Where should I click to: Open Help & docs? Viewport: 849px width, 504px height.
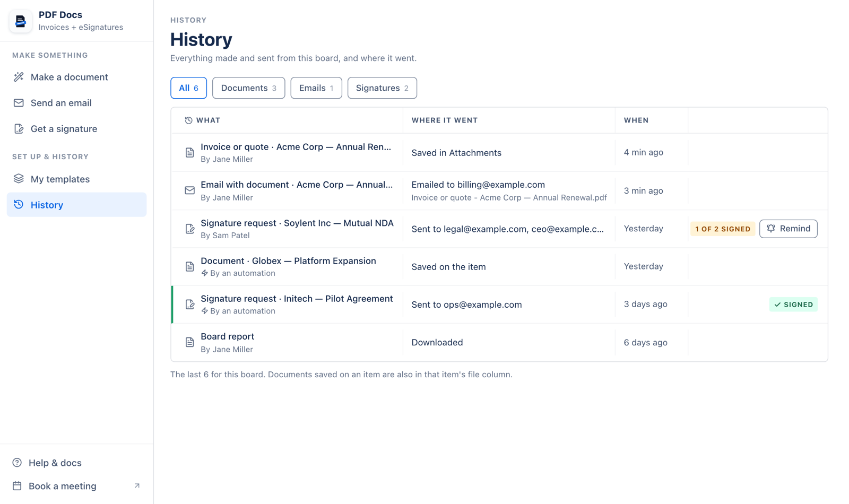click(76, 463)
